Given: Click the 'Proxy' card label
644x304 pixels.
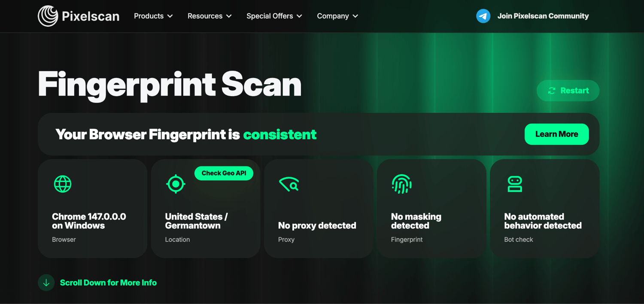Looking at the screenshot, I should pyautogui.click(x=286, y=240).
